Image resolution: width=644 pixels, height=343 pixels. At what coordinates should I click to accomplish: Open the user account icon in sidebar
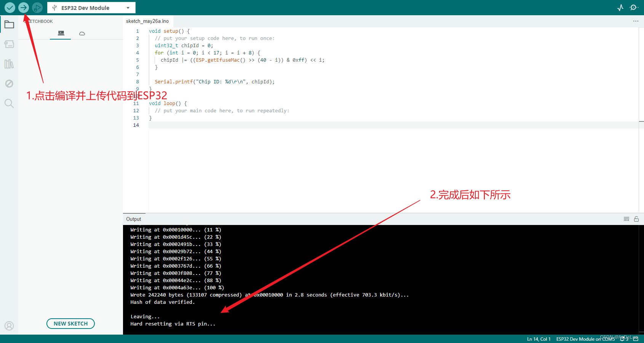pos(9,326)
